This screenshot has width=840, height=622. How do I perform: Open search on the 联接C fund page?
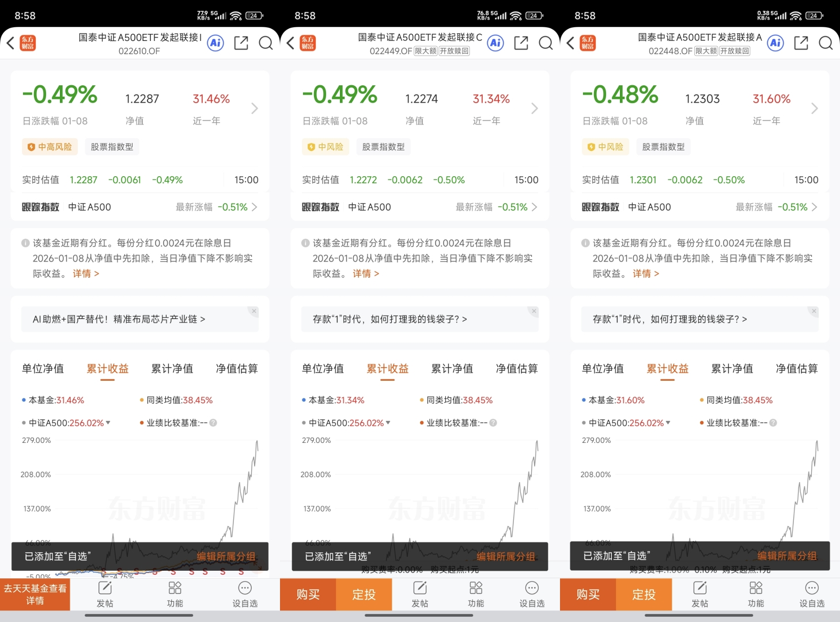click(x=546, y=43)
